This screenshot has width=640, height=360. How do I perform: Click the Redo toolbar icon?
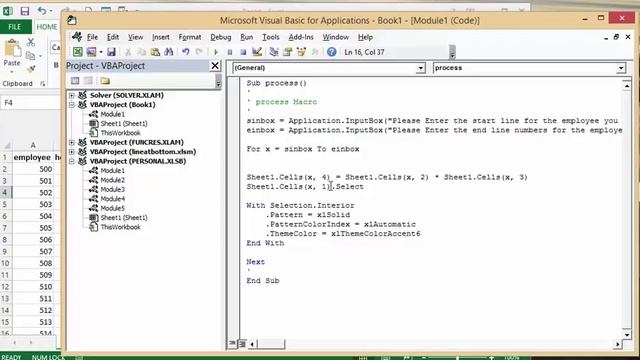coord(199,52)
